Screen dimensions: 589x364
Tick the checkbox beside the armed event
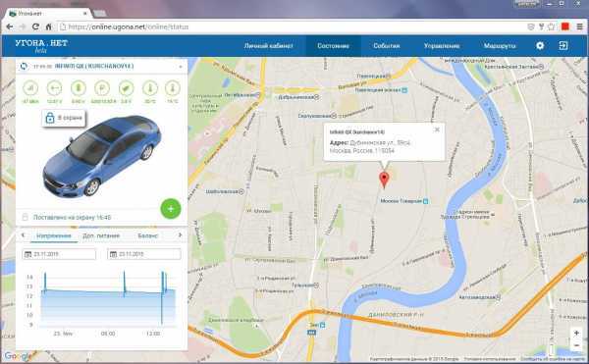tap(26, 217)
